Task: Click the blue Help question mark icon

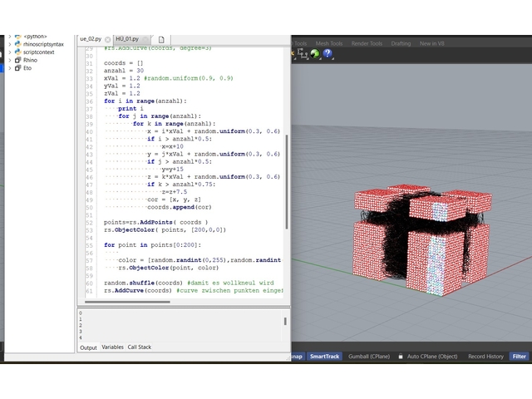Action: click(328, 54)
